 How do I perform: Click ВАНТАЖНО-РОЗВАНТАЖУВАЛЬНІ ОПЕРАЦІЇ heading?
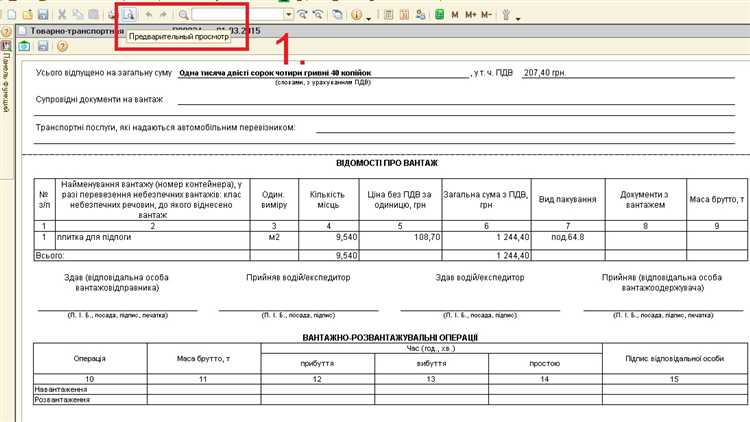390,337
